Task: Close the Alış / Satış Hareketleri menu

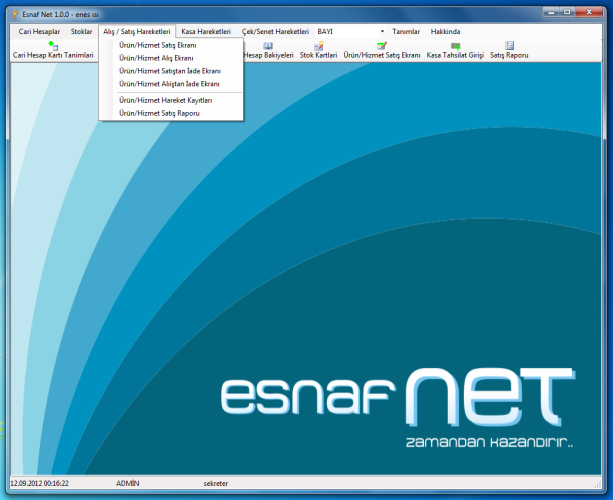Action: click(x=137, y=32)
